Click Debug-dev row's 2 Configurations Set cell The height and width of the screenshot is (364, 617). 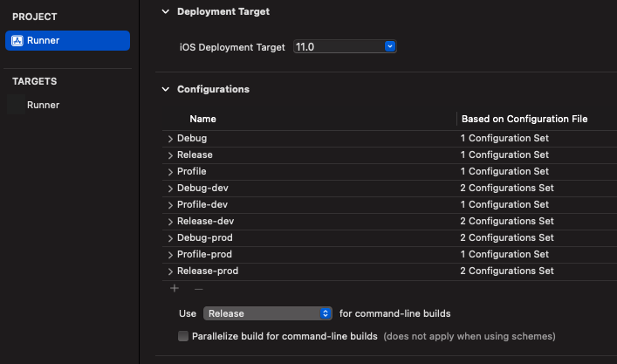coord(507,188)
